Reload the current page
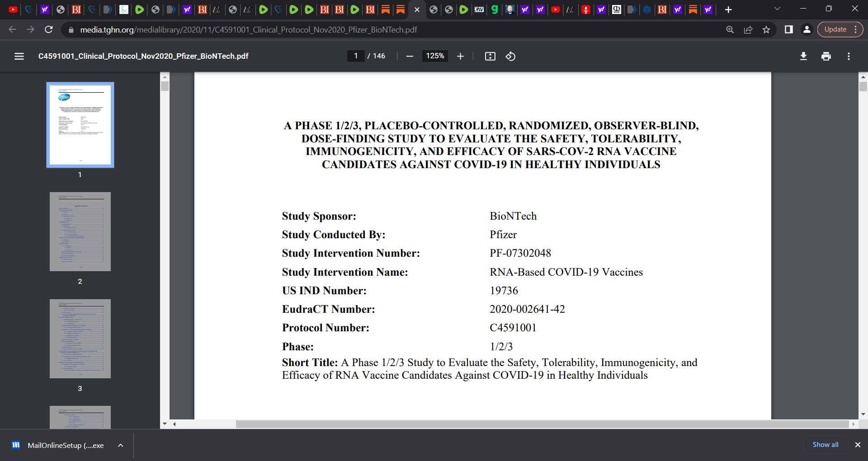Screen dimensions: 868x461 click(x=49, y=29)
